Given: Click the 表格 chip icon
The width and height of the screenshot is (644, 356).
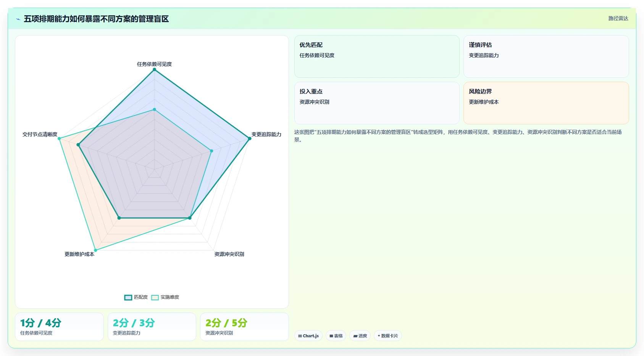Looking at the screenshot, I should coord(331,336).
